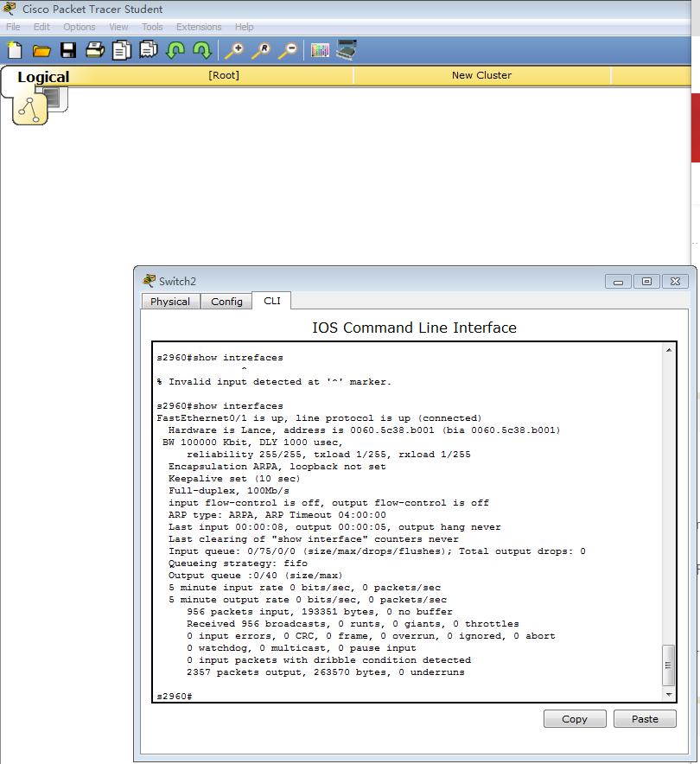The height and width of the screenshot is (764, 700).
Task: Click the CLI vertical scrollbar thumb
Action: pyautogui.click(x=668, y=665)
